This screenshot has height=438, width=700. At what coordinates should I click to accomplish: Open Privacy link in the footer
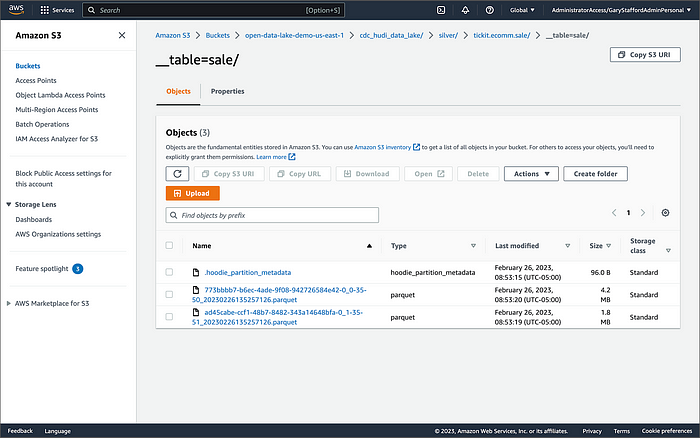click(x=592, y=431)
